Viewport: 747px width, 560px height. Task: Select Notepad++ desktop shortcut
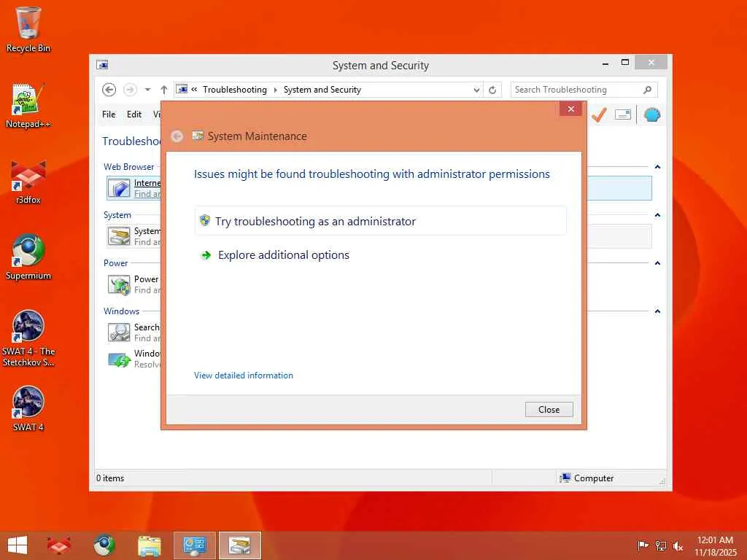pos(28,106)
